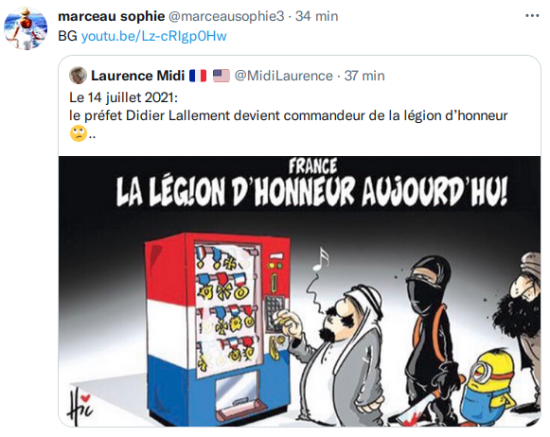
Task: Open marceau sophie display name profile
Action: (x=111, y=16)
